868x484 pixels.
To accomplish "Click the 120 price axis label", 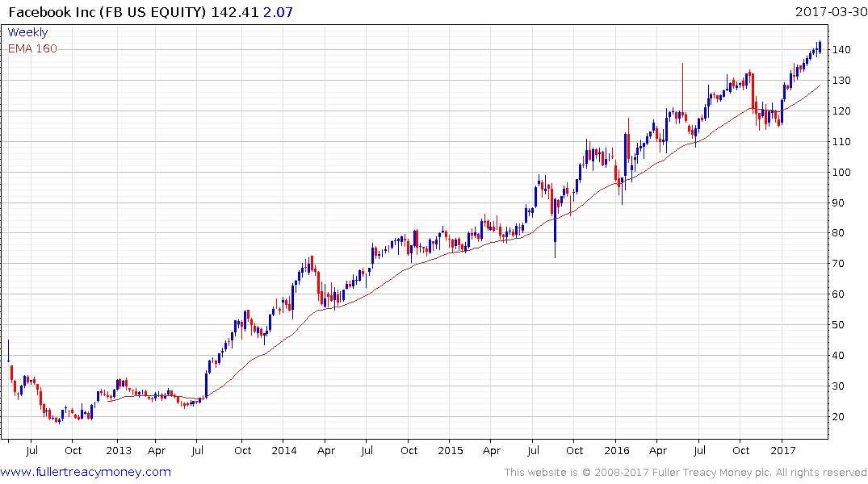I will click(x=841, y=111).
